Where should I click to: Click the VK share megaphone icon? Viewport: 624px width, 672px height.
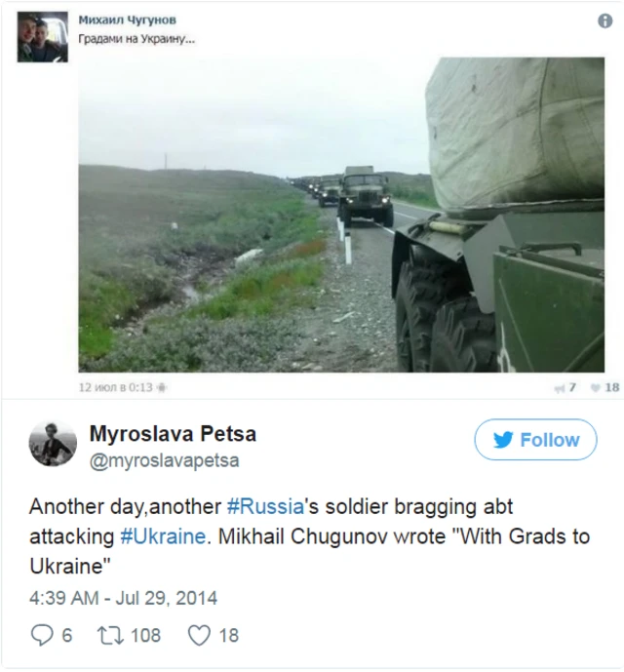coord(559,388)
